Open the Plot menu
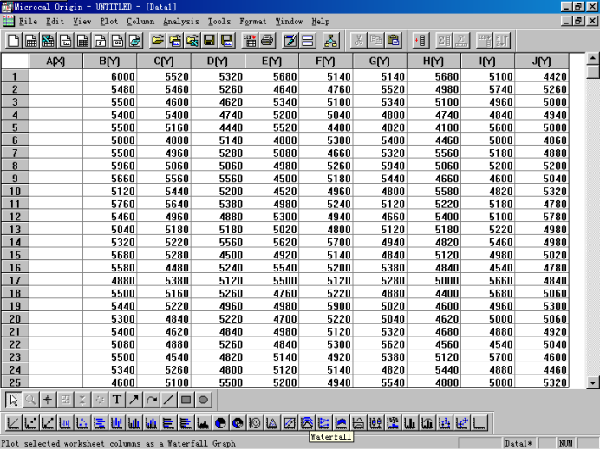The image size is (600, 449). point(108,20)
